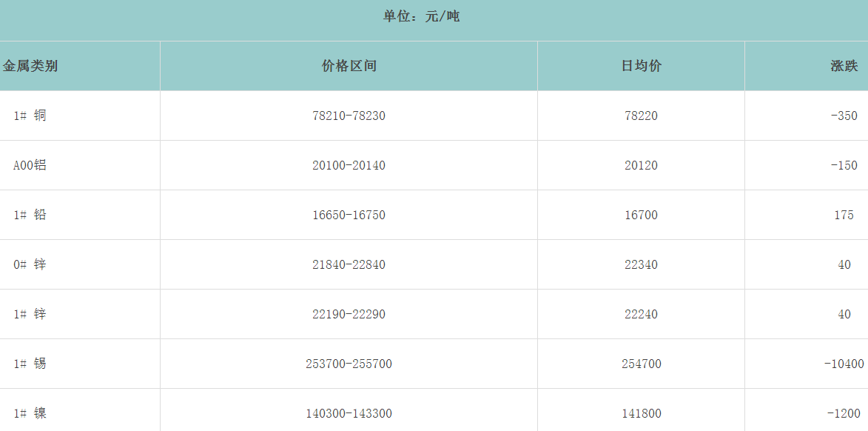This screenshot has height=431, width=868.
Task: Click the daily average price 141800
Action: [x=641, y=413]
